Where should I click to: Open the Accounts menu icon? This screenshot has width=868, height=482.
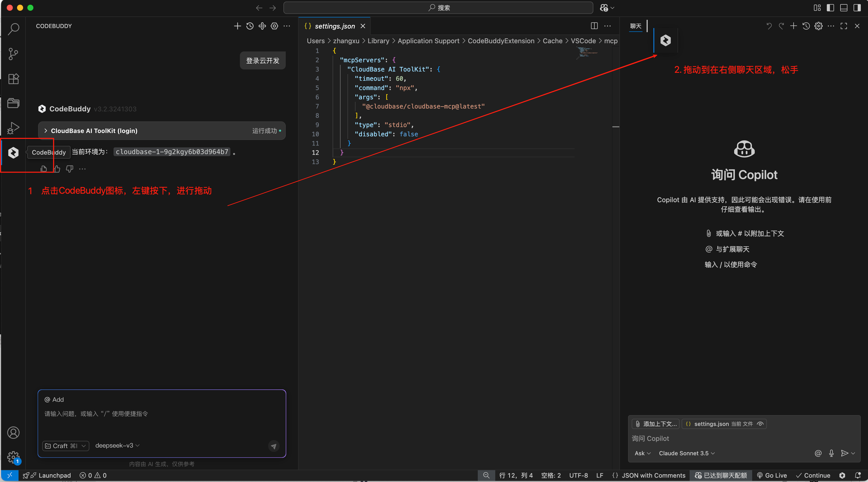pos(13,433)
